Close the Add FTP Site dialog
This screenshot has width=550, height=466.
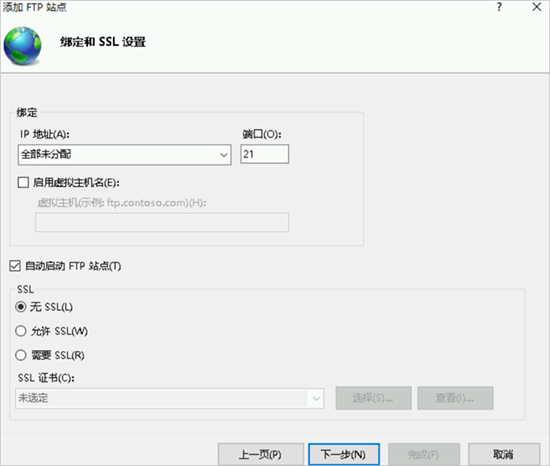536,7
